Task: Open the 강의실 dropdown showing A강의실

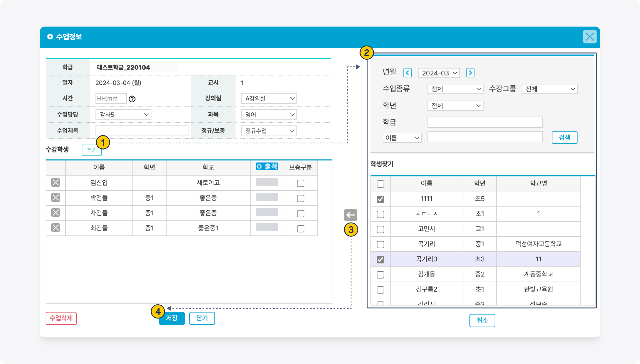Action: tap(269, 98)
